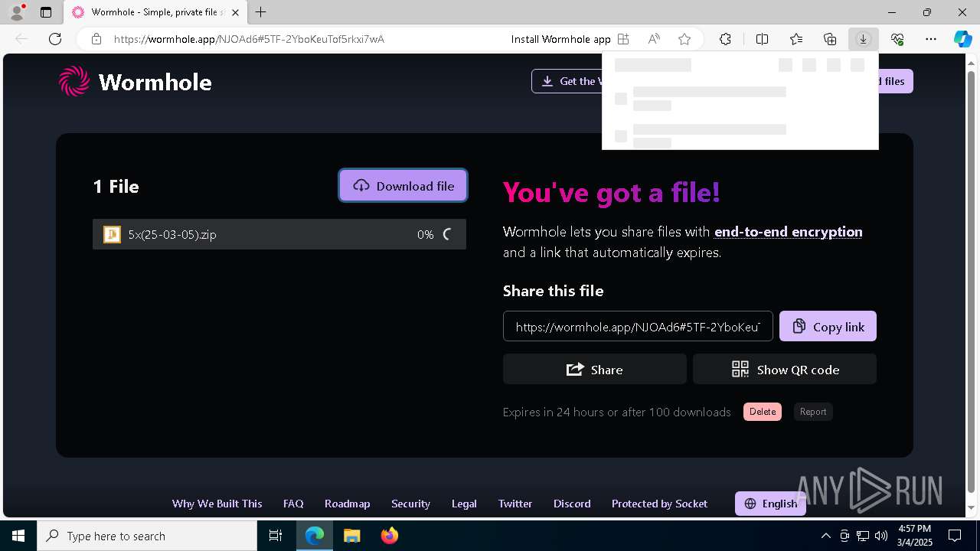Click the Wormhole logo
Viewport: 980px width, 551px height.
(x=136, y=81)
